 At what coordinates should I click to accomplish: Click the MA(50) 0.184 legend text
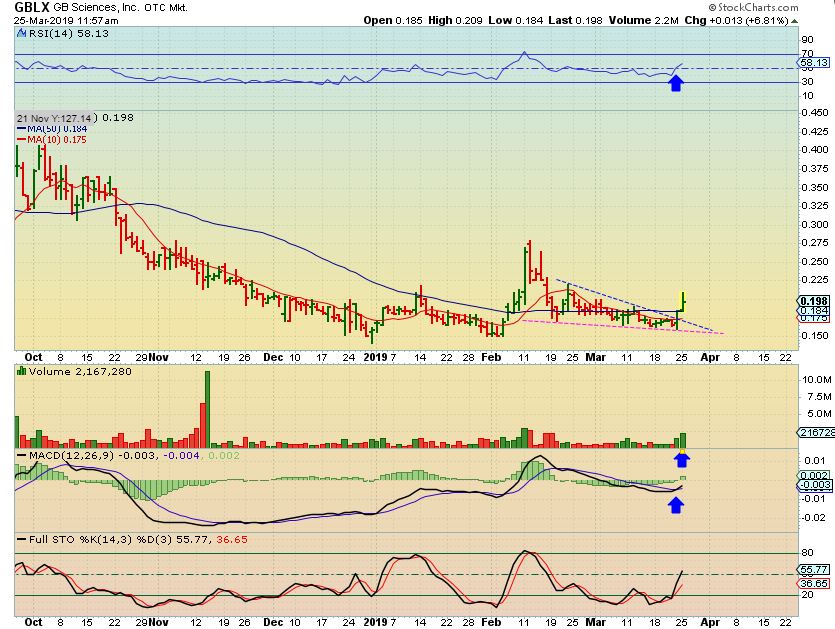(57, 129)
